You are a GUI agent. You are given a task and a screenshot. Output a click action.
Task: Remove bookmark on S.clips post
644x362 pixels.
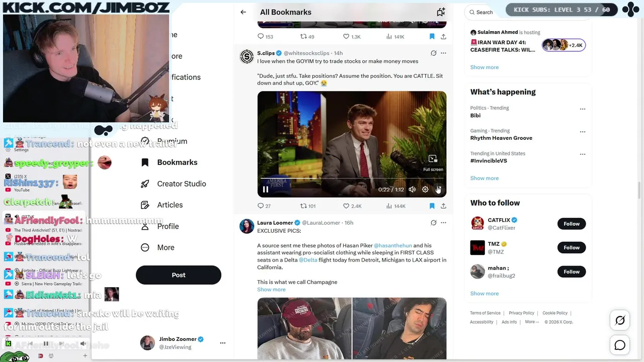432,206
